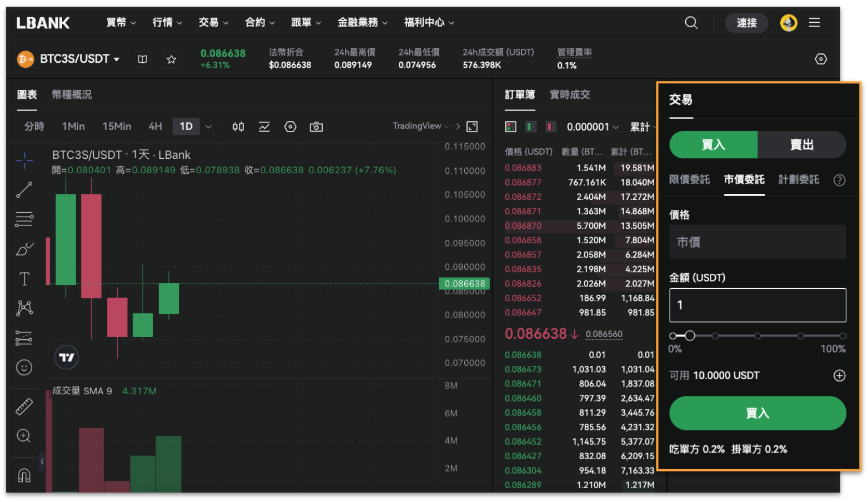868x502 pixels.
Task: Select the forecast measurement tool with sliders
Action: (x=24, y=338)
